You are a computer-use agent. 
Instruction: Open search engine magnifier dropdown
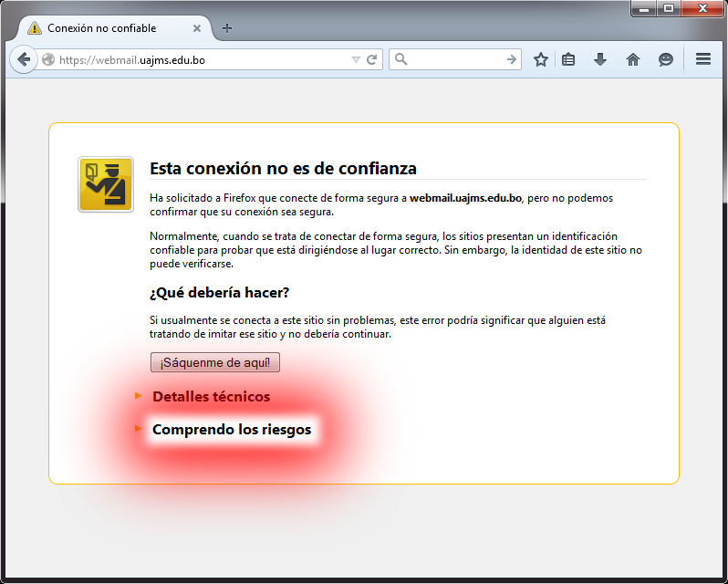(x=402, y=59)
